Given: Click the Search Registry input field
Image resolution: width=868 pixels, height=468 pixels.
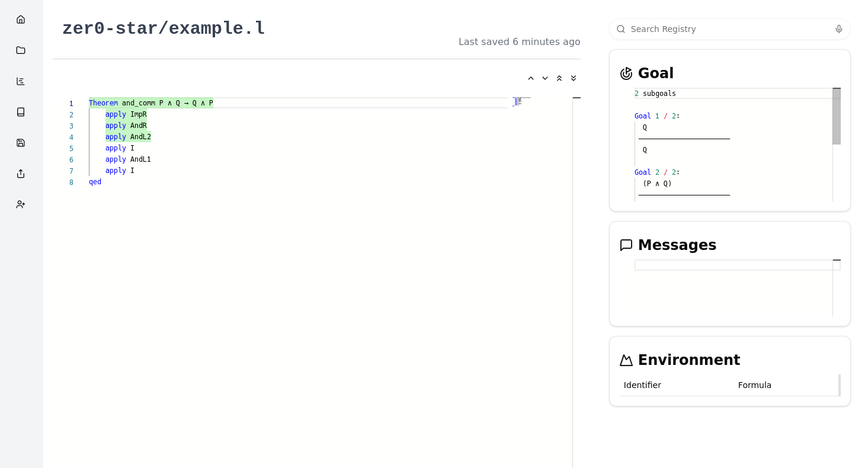Looking at the screenshot, I should (711, 28).
